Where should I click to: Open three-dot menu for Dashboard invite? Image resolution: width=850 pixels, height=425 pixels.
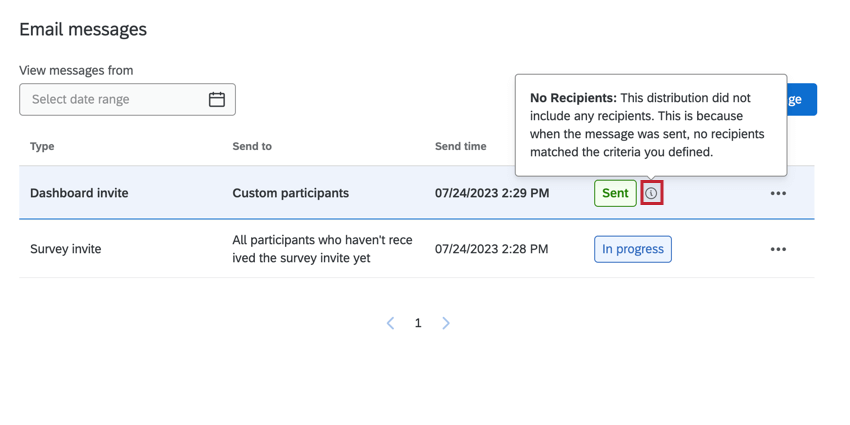[778, 193]
